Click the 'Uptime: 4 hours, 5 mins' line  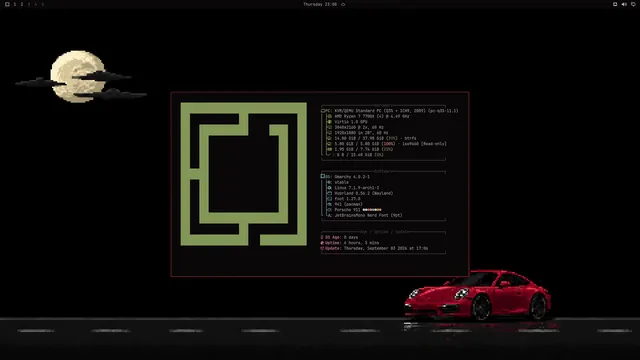350,243
